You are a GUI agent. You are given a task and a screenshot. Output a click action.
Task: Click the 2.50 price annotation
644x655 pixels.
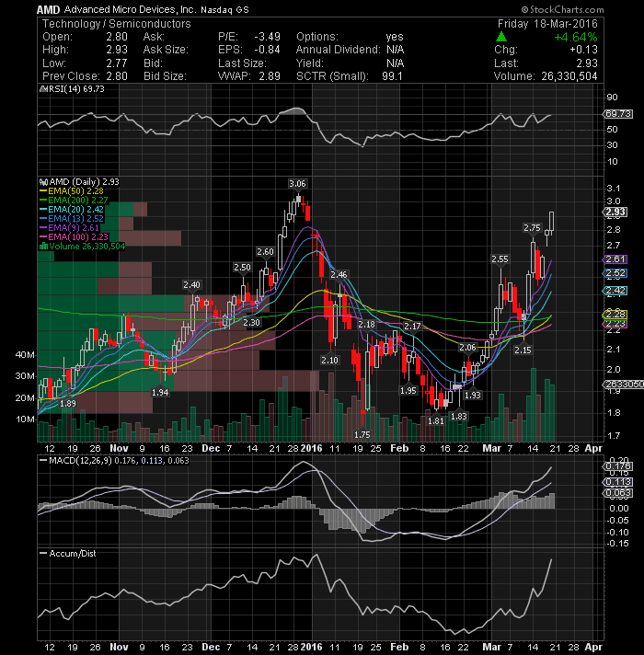(x=242, y=268)
